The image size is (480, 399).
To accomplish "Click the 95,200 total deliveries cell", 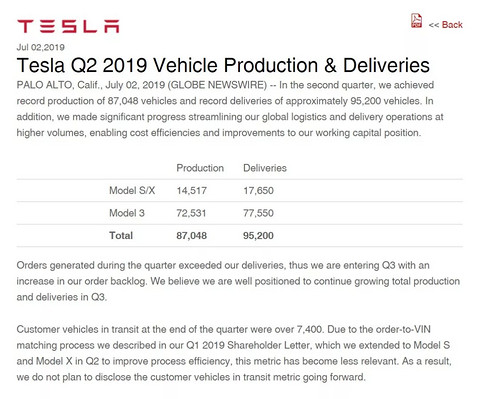I will 258,236.
